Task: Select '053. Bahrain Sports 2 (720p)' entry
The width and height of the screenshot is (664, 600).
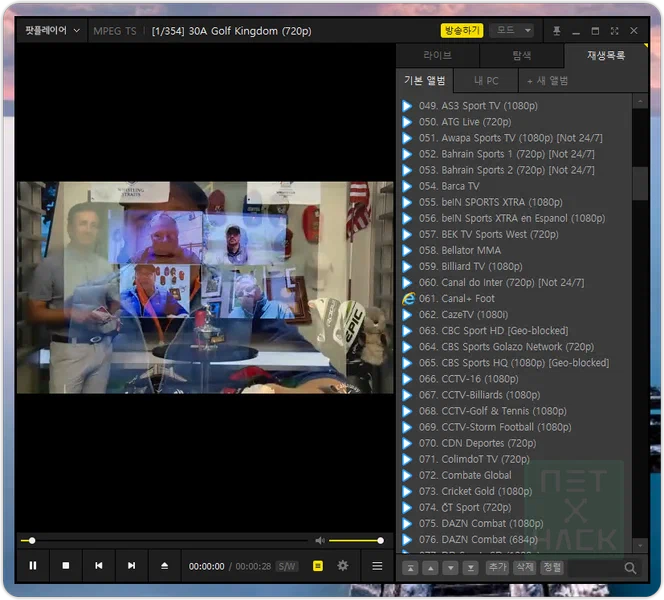Action: [506, 170]
